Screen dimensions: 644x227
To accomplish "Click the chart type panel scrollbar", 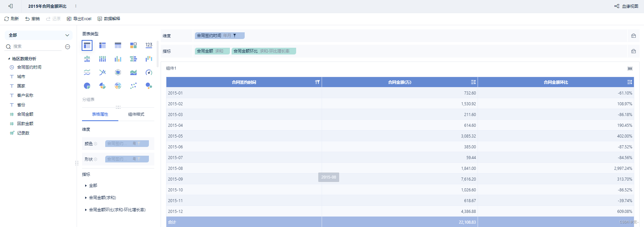I will coord(158,54).
